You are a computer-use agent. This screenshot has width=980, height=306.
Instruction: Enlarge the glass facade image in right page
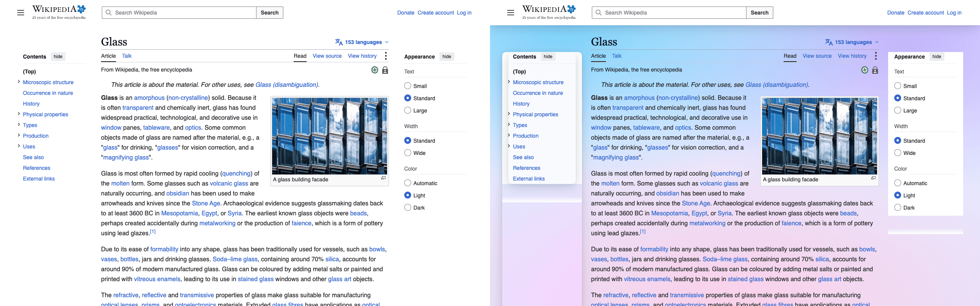873,178
